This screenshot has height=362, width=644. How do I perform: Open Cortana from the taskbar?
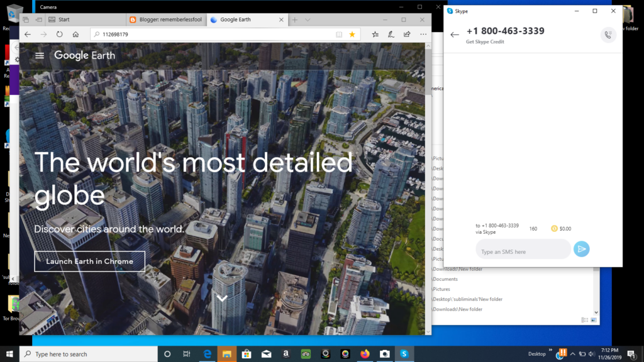(x=167, y=354)
